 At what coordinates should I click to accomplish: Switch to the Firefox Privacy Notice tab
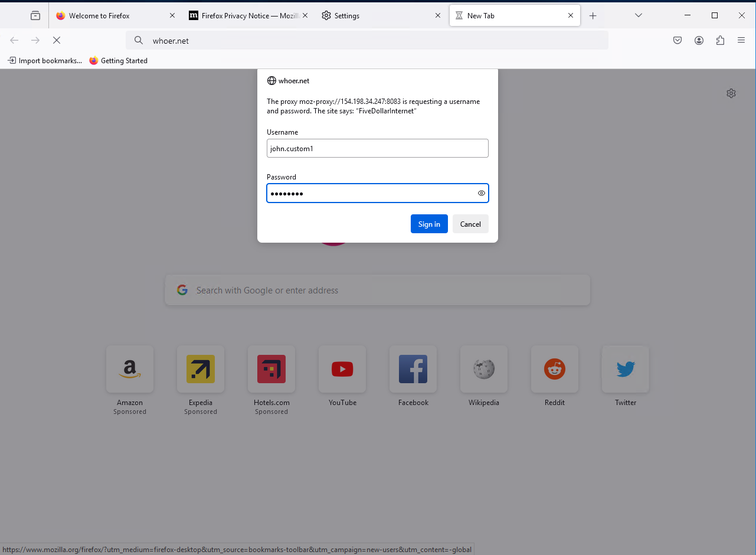[244, 15]
